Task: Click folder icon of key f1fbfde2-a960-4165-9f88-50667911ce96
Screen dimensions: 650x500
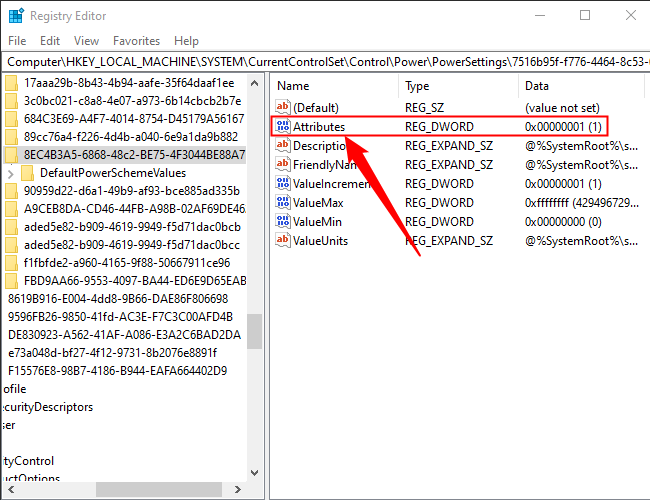Action: 12,262
